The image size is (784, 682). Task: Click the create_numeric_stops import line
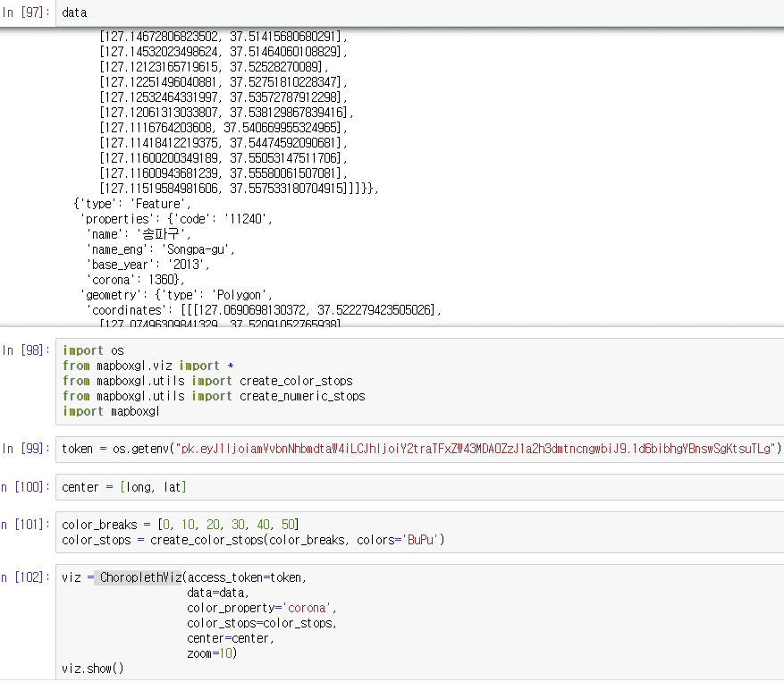214,396
